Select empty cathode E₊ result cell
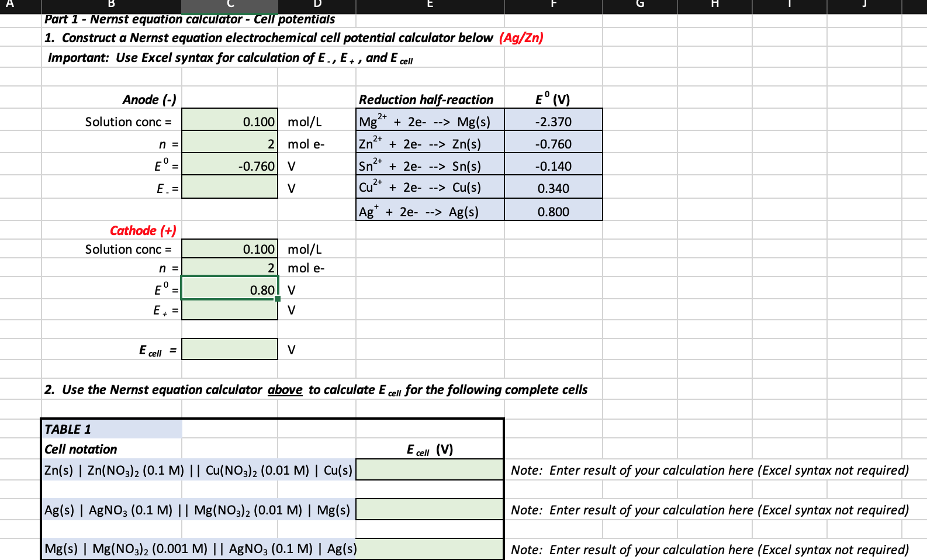927x560 pixels. tap(230, 310)
